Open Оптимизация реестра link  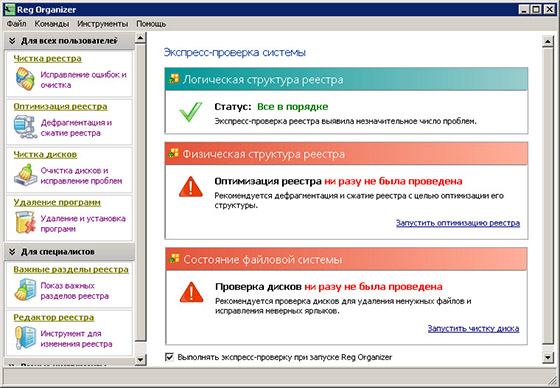tap(60, 106)
